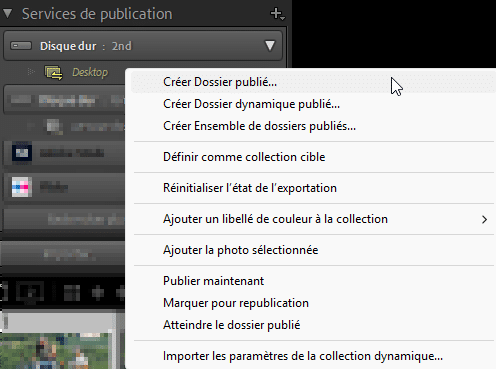The width and height of the screenshot is (496, 369).
Task: Click submenu arrow for libellé de couleur
Action: tap(484, 219)
